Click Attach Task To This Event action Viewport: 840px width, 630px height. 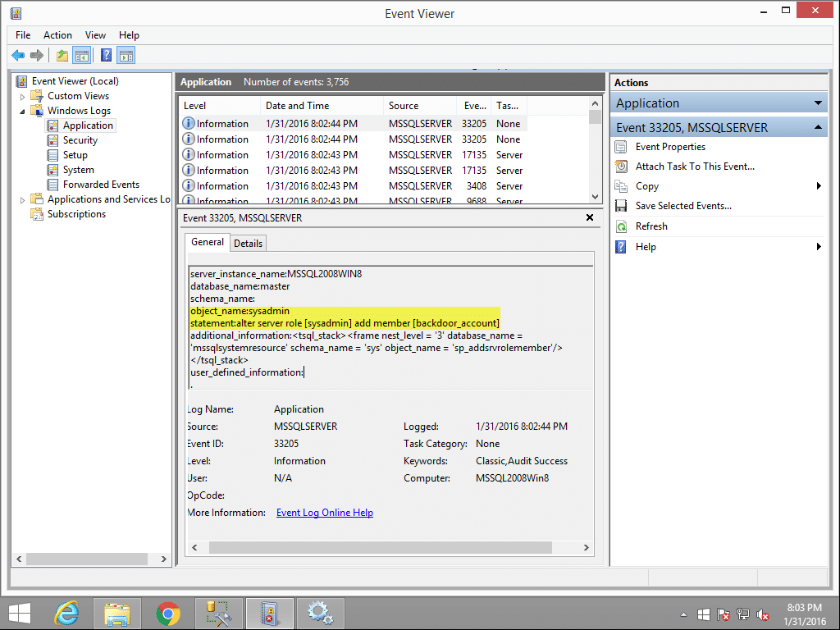point(695,167)
